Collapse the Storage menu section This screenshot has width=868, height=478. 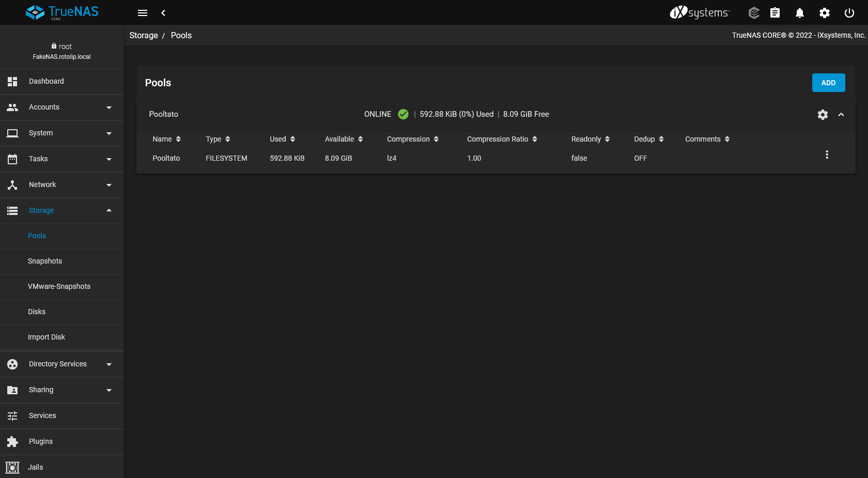pos(62,211)
